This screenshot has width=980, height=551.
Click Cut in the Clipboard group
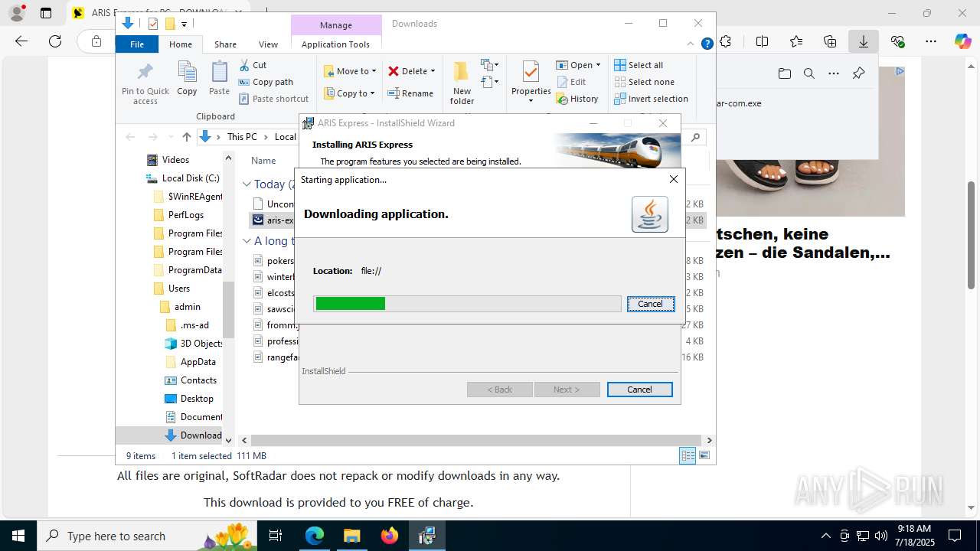coord(253,65)
